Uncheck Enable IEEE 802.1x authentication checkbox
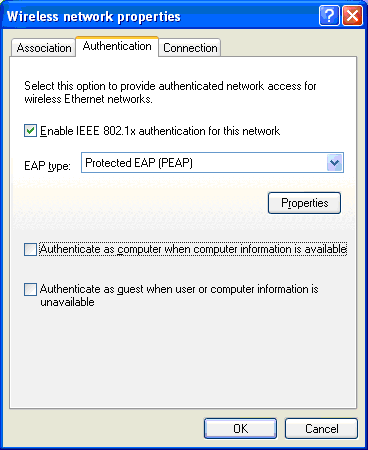The width and height of the screenshot is (368, 450). tap(30, 130)
